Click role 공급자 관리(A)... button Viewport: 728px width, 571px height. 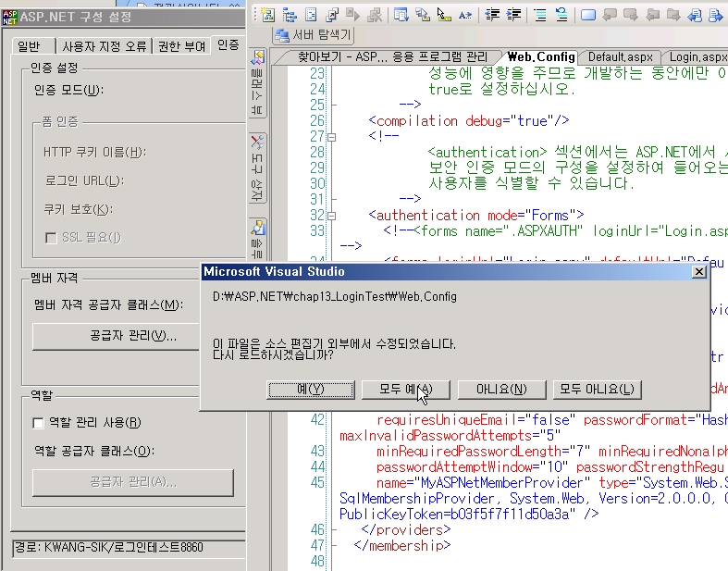click(x=133, y=482)
